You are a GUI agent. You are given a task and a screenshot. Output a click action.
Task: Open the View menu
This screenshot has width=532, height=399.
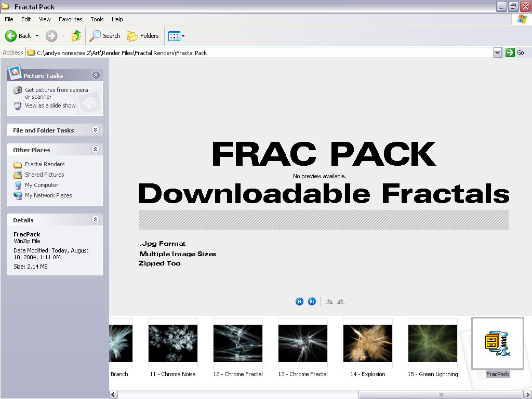pyautogui.click(x=45, y=19)
